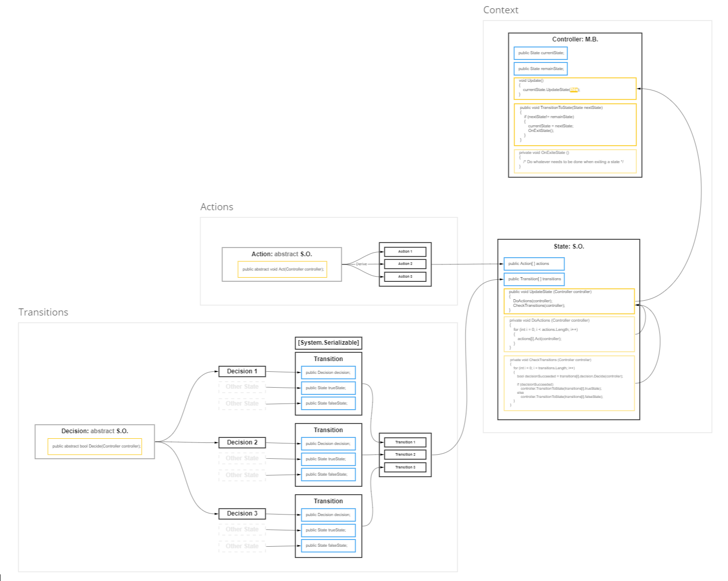Select the public State currentState field
Image resolution: width=728 pixels, height=581 pixels.
(541, 53)
